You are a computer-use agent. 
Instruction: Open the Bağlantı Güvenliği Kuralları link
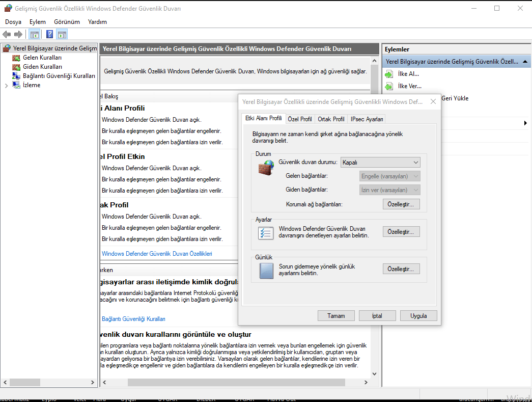coord(133,319)
